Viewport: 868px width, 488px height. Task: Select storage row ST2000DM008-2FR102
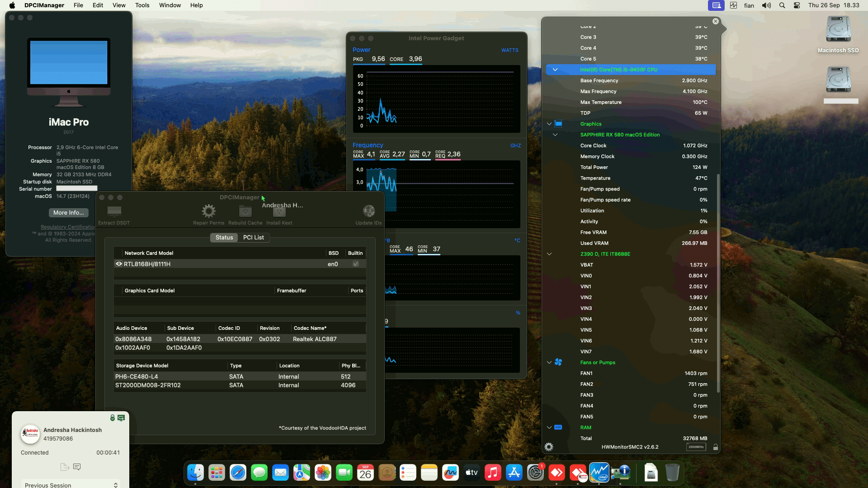240,385
